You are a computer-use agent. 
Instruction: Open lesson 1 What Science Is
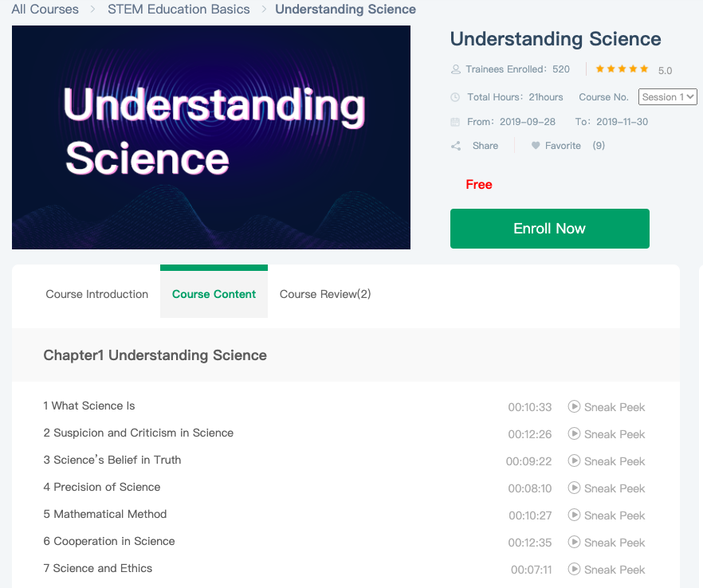89,406
